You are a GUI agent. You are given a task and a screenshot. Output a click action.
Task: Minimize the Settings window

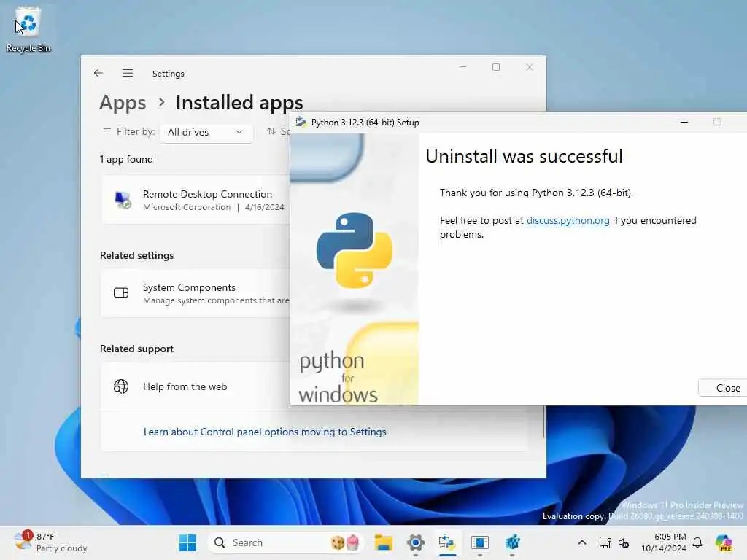[462, 67]
